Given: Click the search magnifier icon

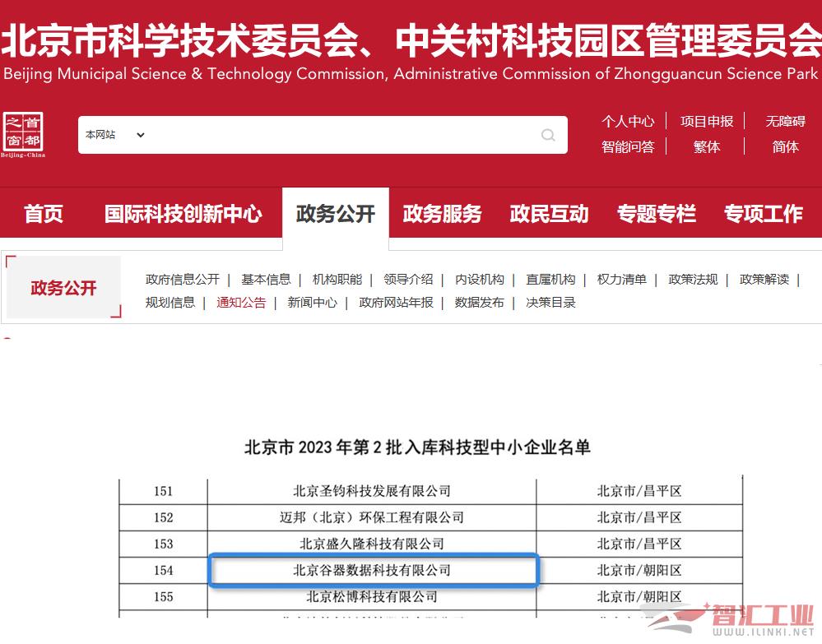Looking at the screenshot, I should tap(548, 135).
